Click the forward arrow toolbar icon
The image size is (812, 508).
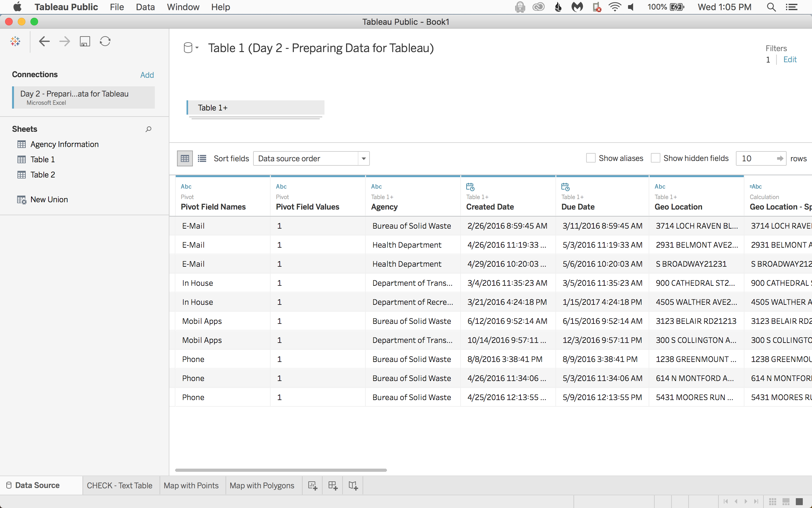coord(65,41)
